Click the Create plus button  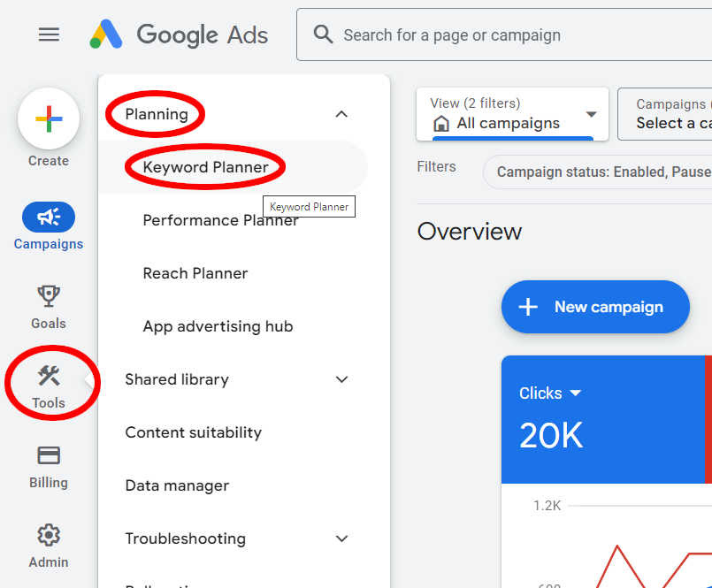[49, 119]
